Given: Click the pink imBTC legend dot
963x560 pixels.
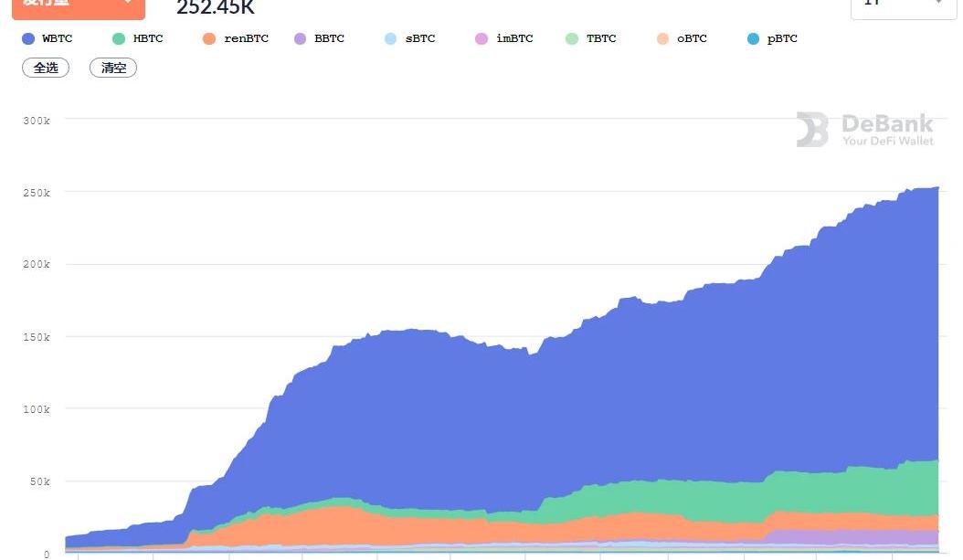Looking at the screenshot, I should coord(481,39).
